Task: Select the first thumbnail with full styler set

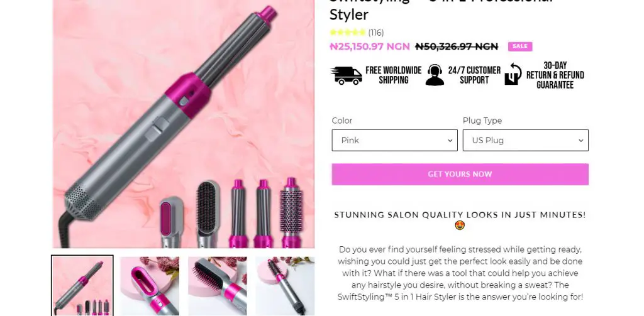Action: pos(82,286)
